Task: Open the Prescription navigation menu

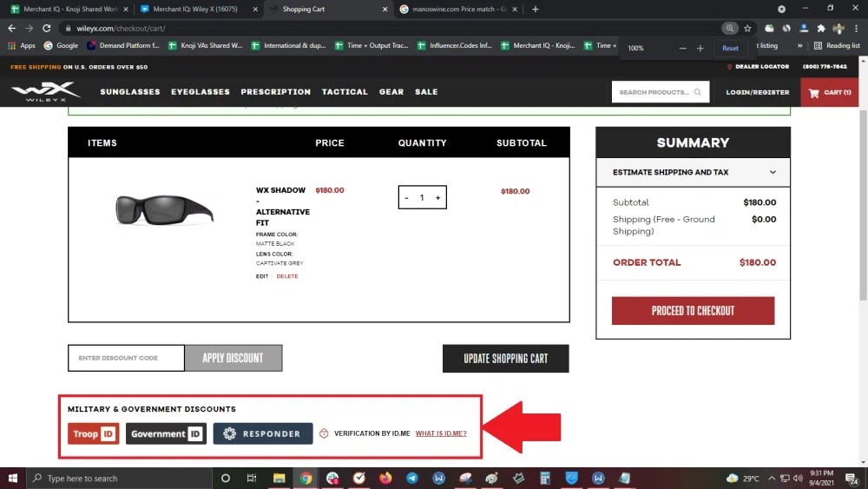Action: tap(275, 92)
